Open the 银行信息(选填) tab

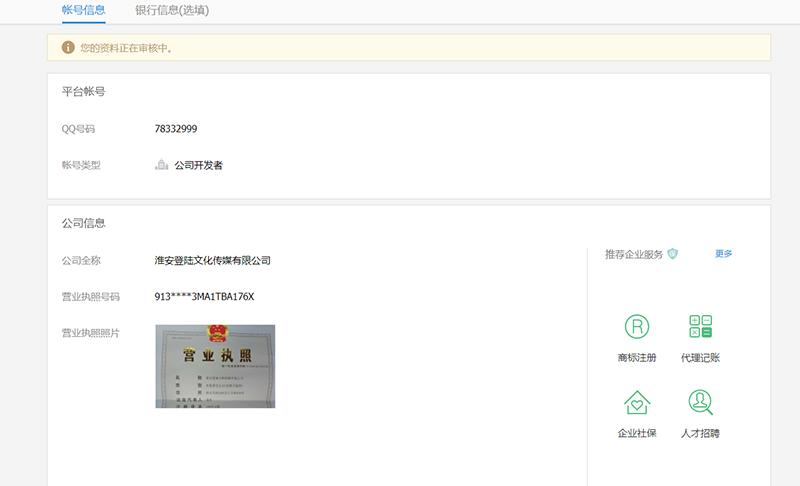pos(172,10)
